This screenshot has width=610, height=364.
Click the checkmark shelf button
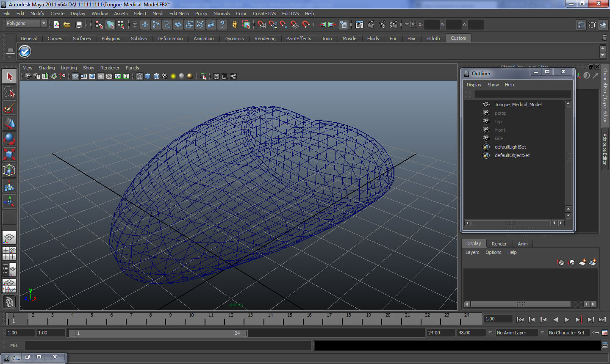point(25,52)
